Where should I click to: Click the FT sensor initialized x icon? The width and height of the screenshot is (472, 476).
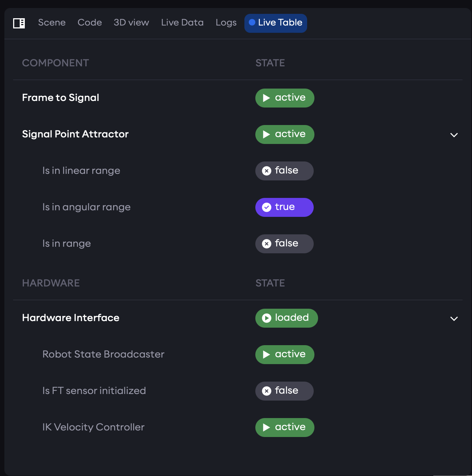pos(267,391)
